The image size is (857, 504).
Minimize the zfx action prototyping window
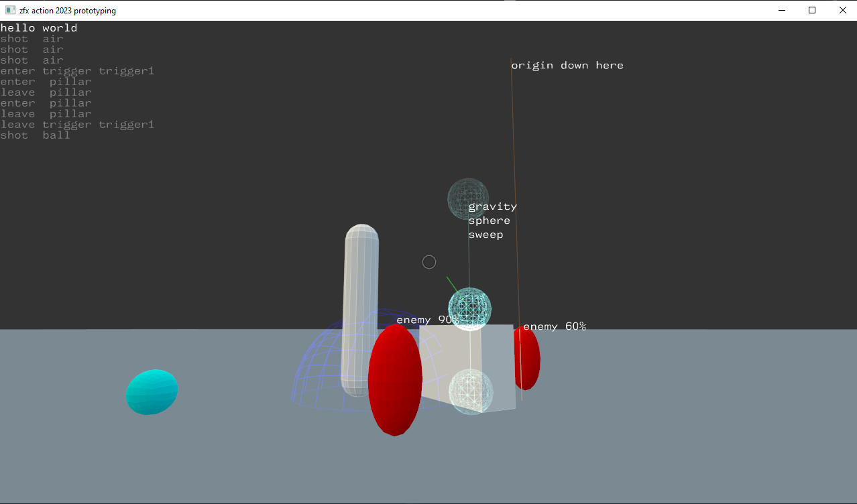pos(781,10)
